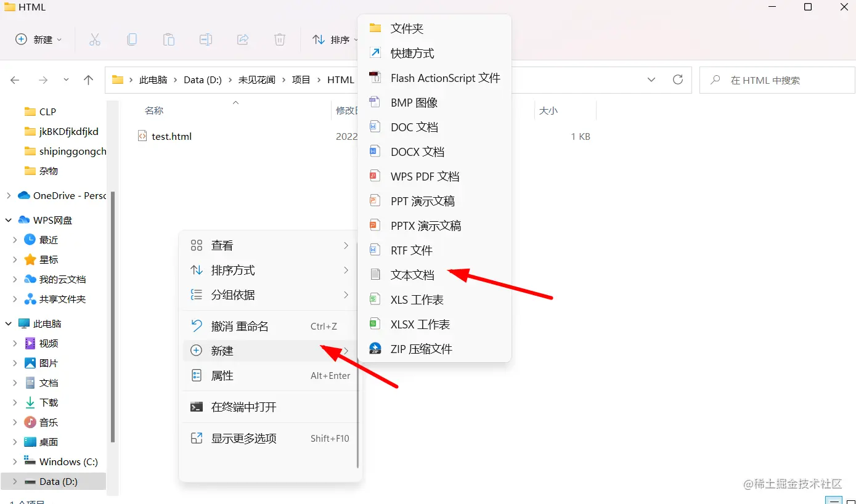Open the 排序 sort dropdown in toolbar
The height and width of the screenshot is (504, 856).
pyautogui.click(x=335, y=39)
